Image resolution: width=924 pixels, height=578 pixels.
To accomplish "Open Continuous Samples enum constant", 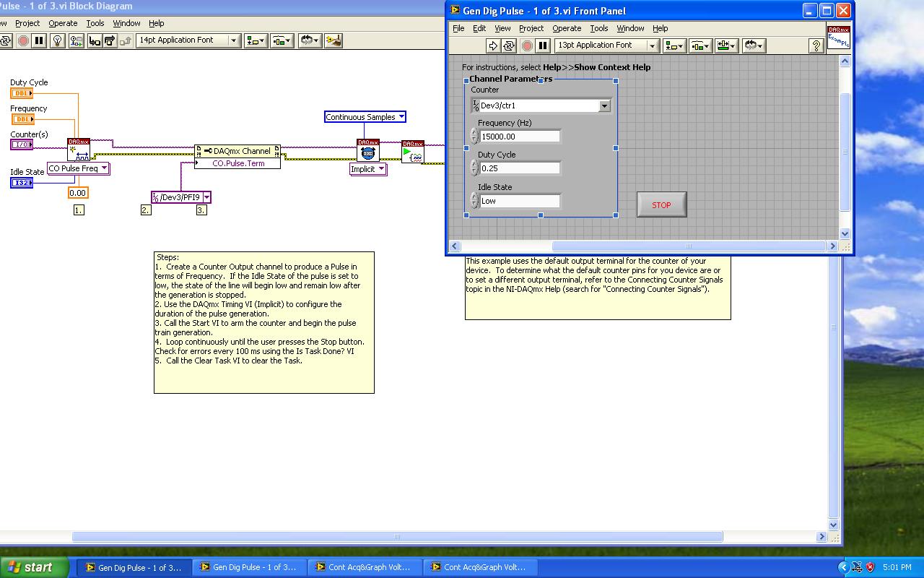I will click(x=365, y=117).
